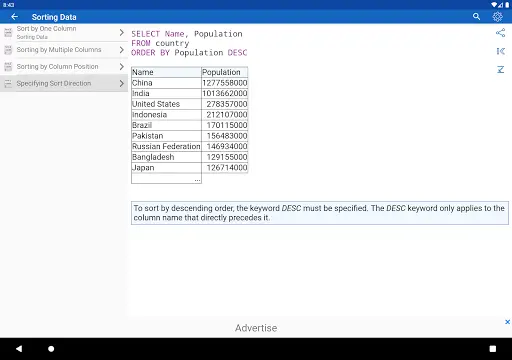Click population value 129155000

pos(224,157)
